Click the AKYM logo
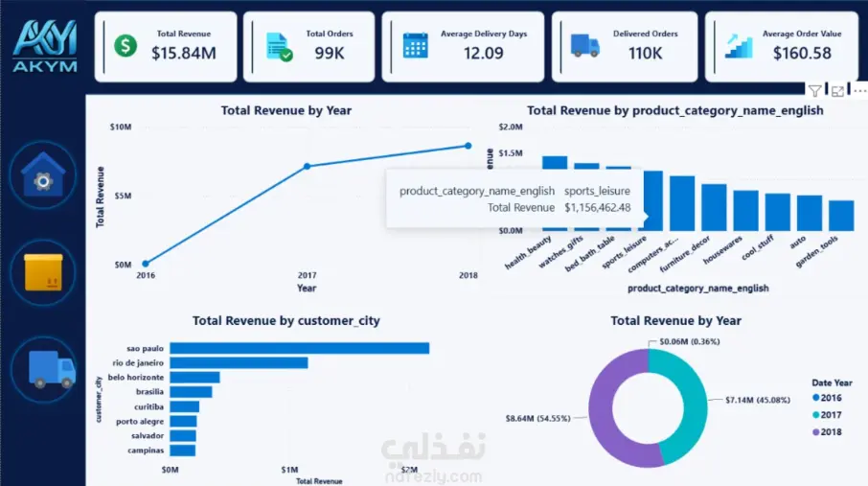 tap(44, 47)
